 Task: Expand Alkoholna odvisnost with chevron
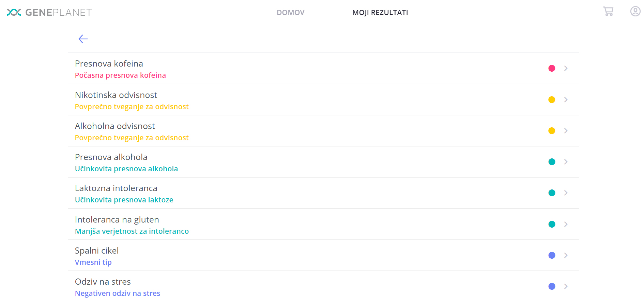(566, 131)
